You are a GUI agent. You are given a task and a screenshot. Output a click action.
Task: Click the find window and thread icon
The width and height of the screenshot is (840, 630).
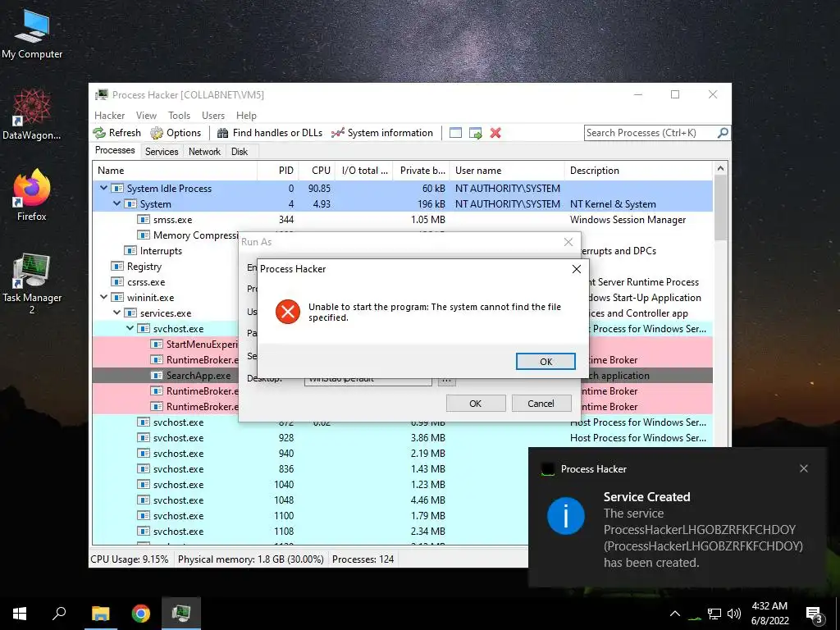click(x=475, y=133)
